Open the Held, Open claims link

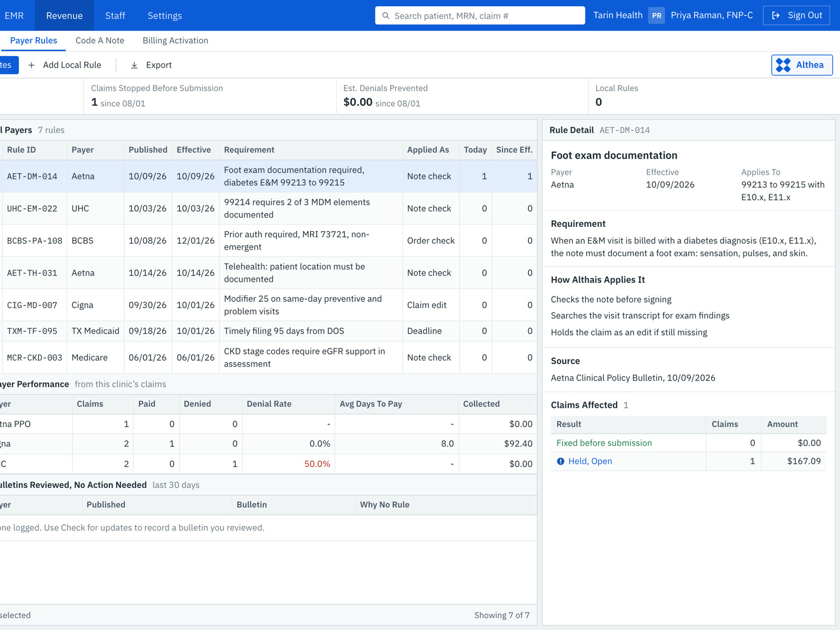pyautogui.click(x=590, y=461)
